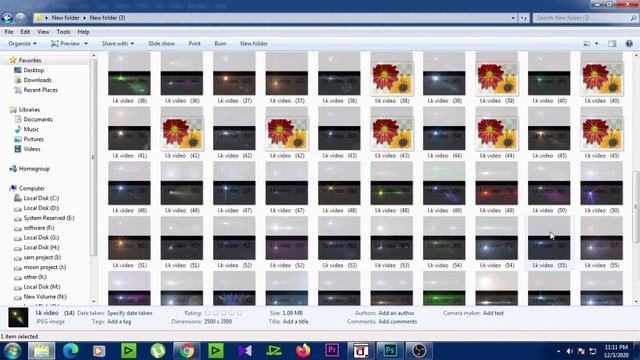Toggle the preview pane button
The width and height of the screenshot is (640, 360).
coord(612,43)
